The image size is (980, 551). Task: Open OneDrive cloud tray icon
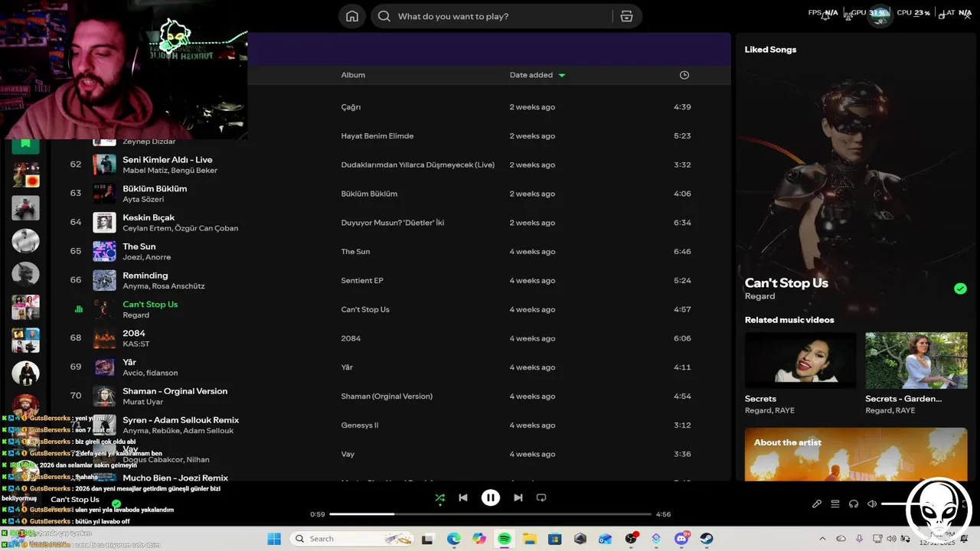[841, 539]
